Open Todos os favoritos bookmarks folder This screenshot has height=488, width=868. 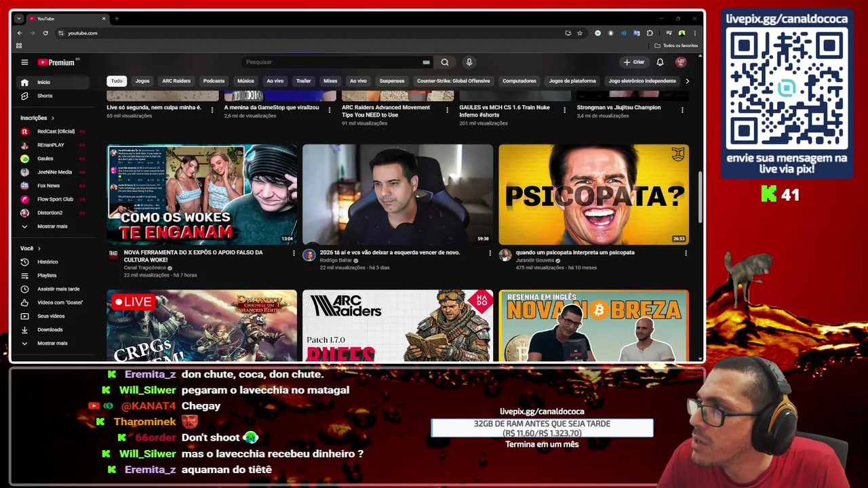pyautogui.click(x=676, y=45)
